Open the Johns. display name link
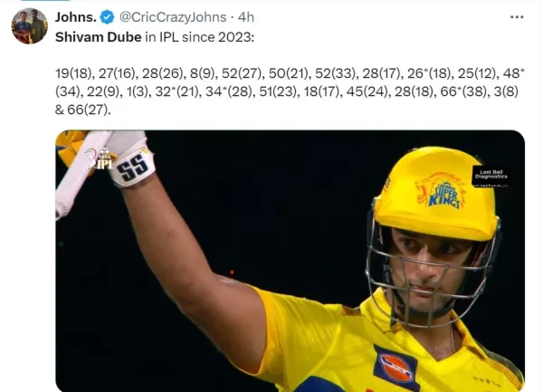Screen dimensions: 543x392 (76, 17)
